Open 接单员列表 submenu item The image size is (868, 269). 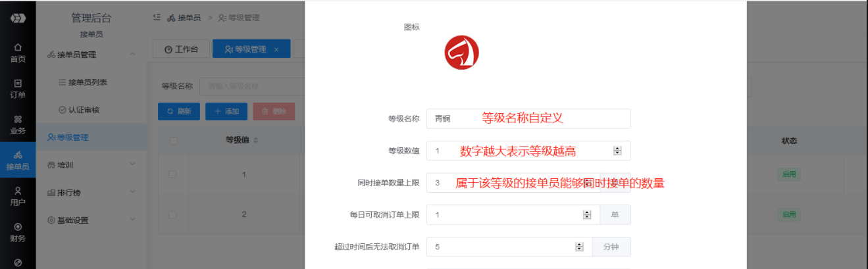click(91, 82)
